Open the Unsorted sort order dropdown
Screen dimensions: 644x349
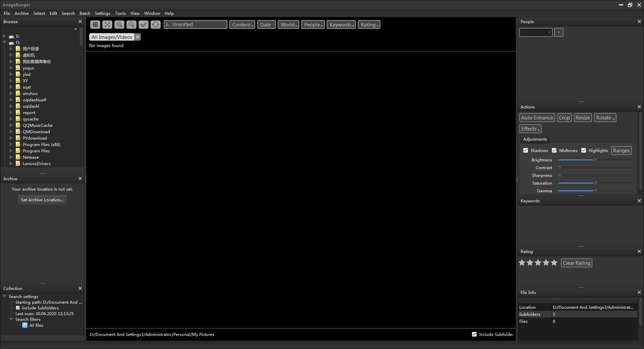195,24
